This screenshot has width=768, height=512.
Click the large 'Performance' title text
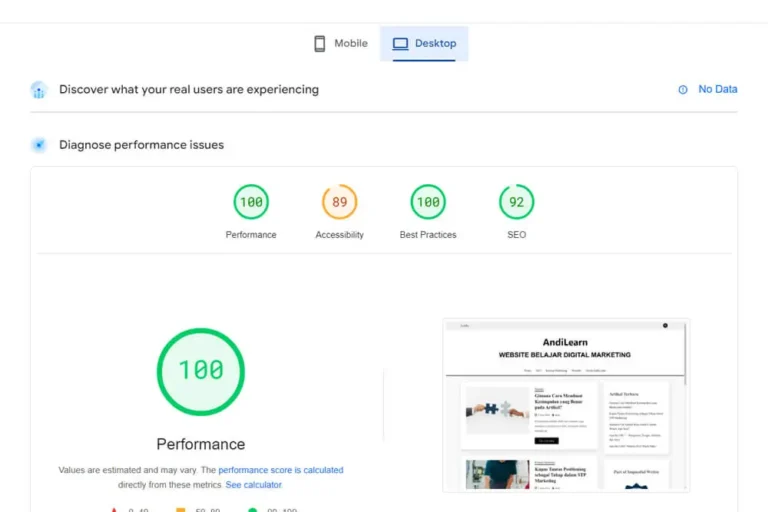pyautogui.click(x=201, y=444)
